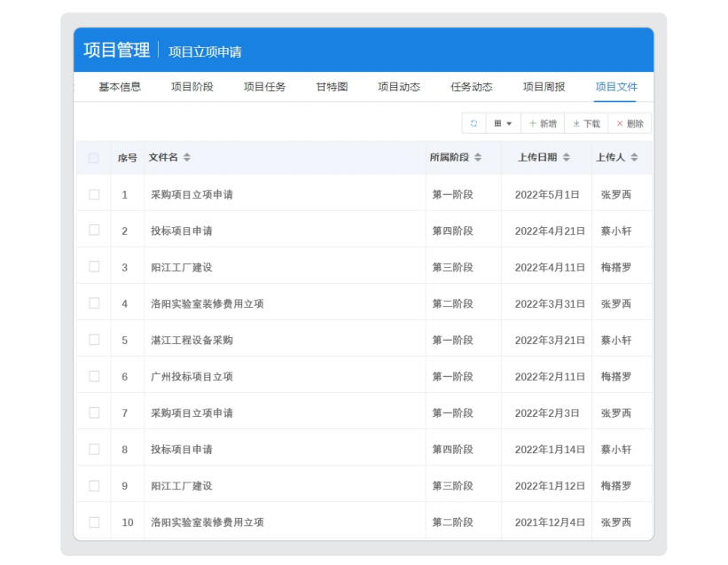Click file name 投标项目申请 in row 2
Screen dimensions: 728x565
coord(182,231)
